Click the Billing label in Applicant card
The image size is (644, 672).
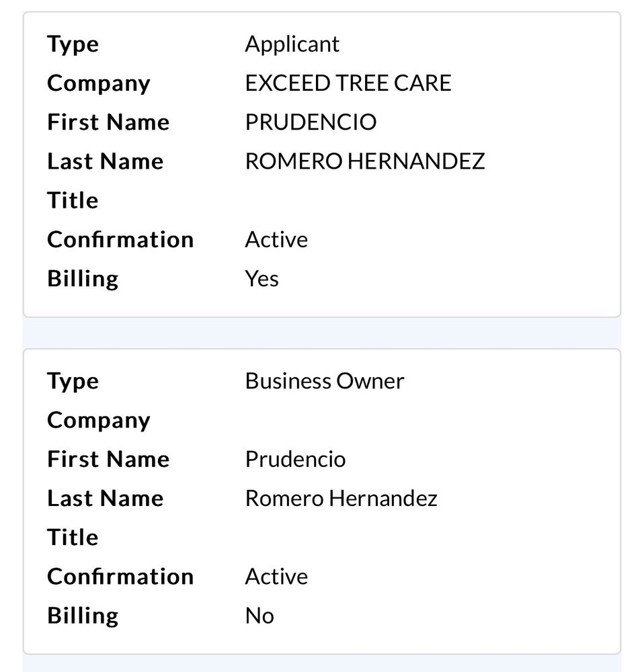[x=83, y=278]
